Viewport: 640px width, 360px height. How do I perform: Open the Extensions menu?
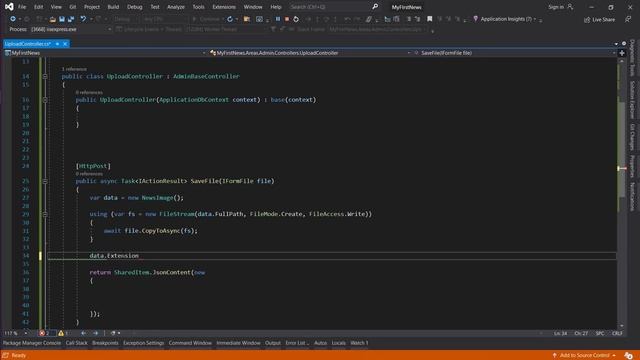click(x=224, y=7)
